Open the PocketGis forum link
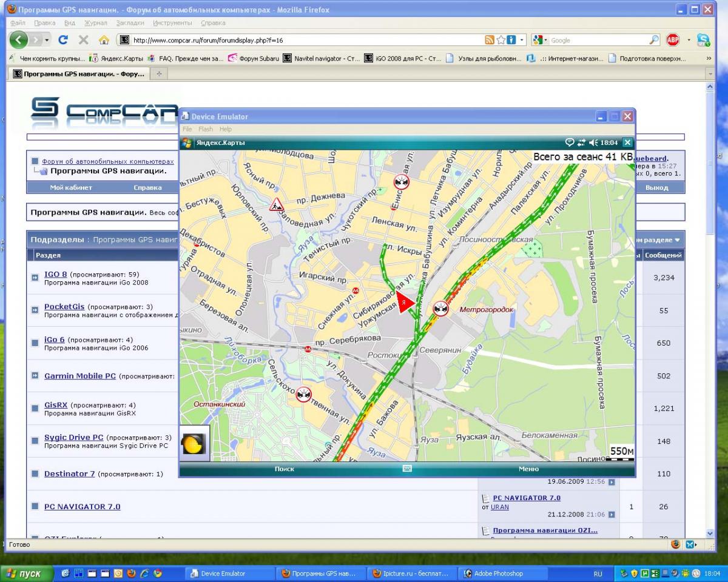Viewport: 728px width, 582px height. (x=64, y=307)
